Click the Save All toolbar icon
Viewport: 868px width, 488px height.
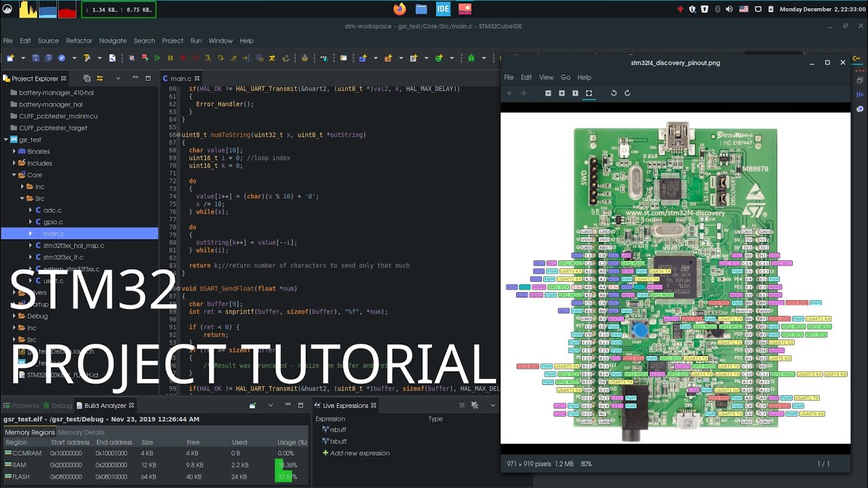(49, 58)
